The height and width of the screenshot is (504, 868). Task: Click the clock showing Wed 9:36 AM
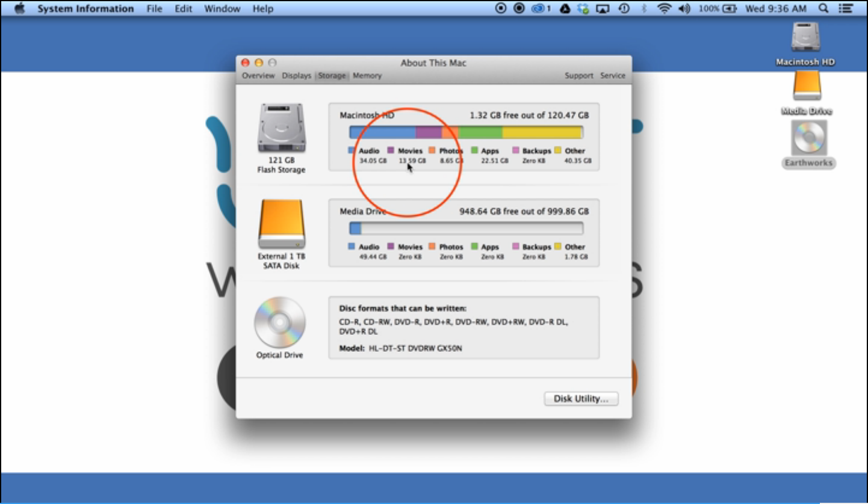point(776,9)
